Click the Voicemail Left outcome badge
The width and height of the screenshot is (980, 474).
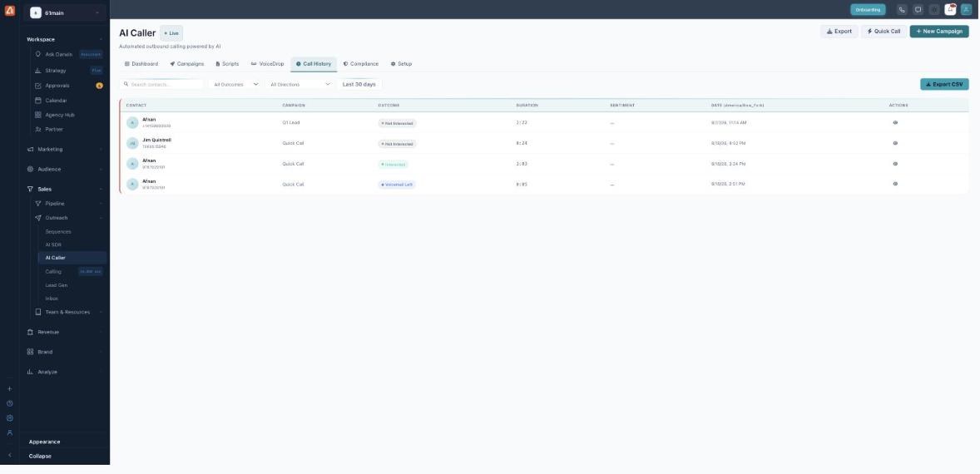click(397, 185)
